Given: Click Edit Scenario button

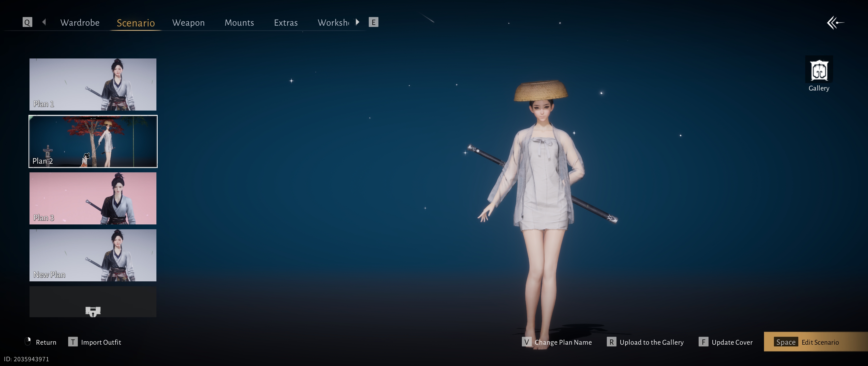Looking at the screenshot, I should click(815, 342).
